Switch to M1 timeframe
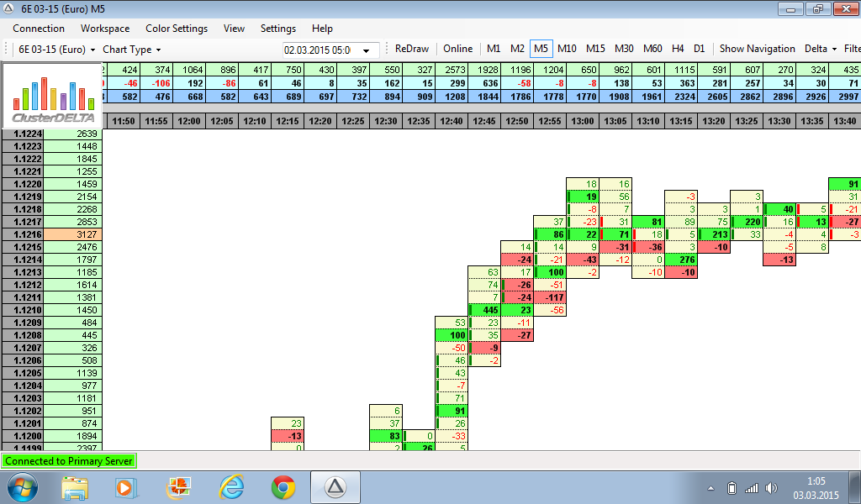Screen dimensions: 861x504 [494, 49]
